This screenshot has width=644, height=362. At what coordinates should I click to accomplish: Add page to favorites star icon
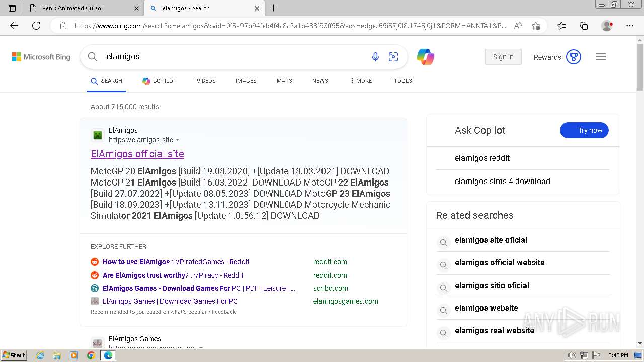click(x=536, y=26)
